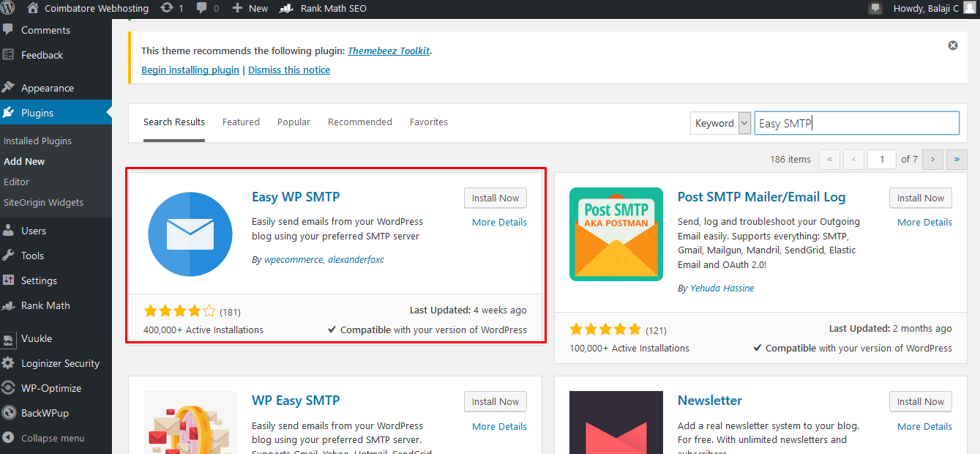The width and height of the screenshot is (980, 454).
Task: Open Rank Math SEO admin bar menu
Action: (324, 8)
